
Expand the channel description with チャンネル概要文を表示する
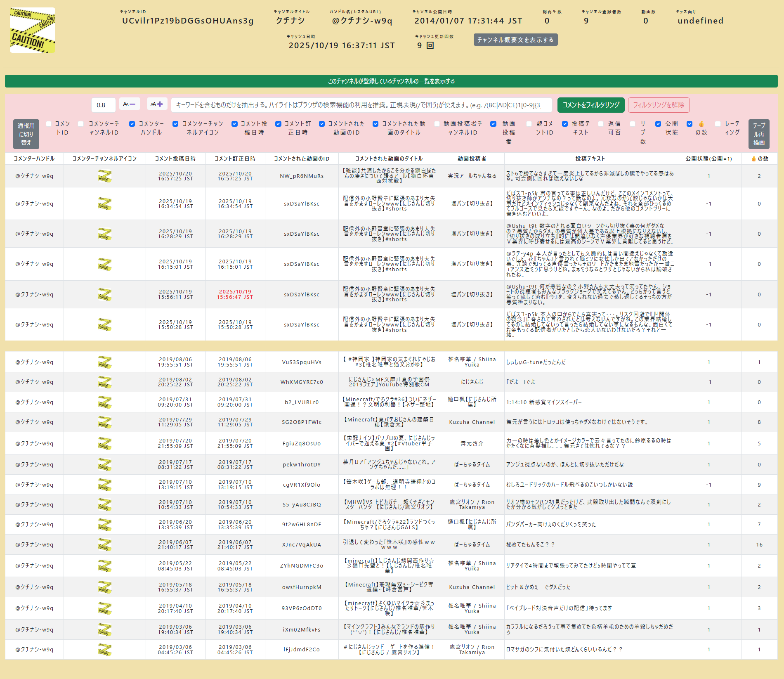515,40
